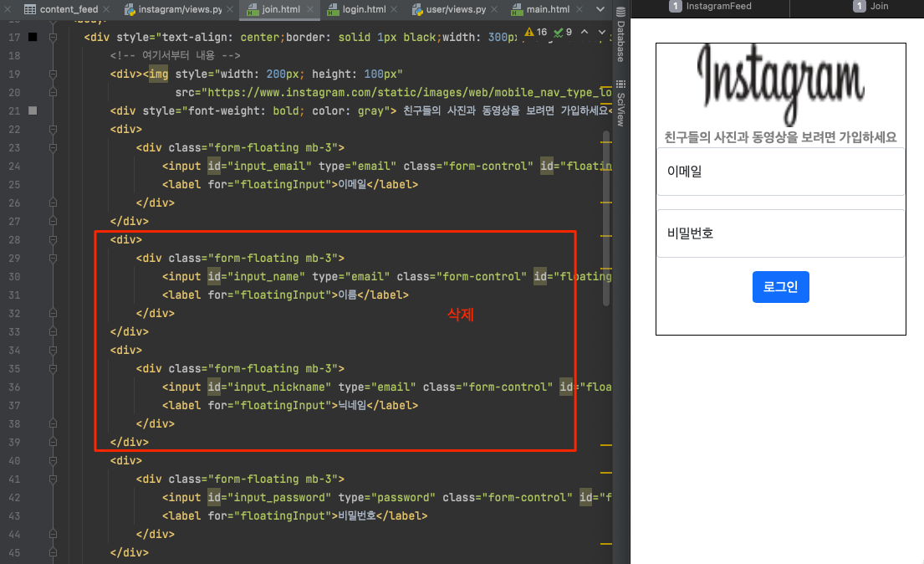This screenshot has height=564, width=924.
Task: Select the InstagramFeed browser tab
Action: [711, 7]
